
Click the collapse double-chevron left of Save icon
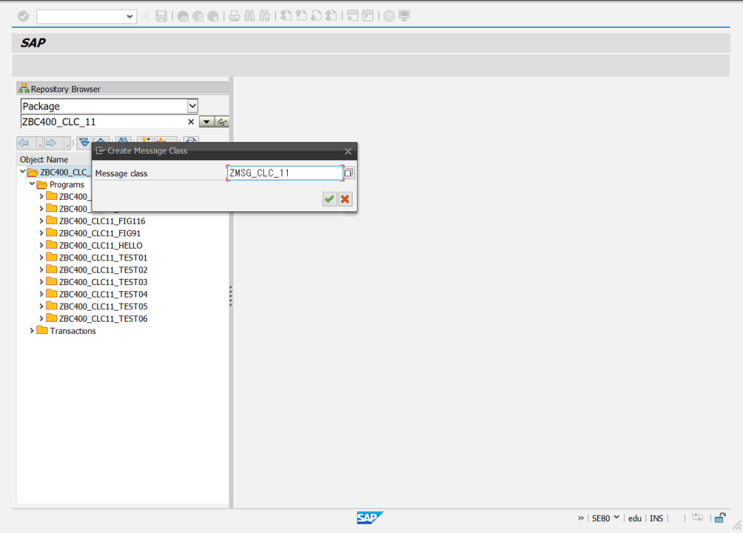click(146, 16)
